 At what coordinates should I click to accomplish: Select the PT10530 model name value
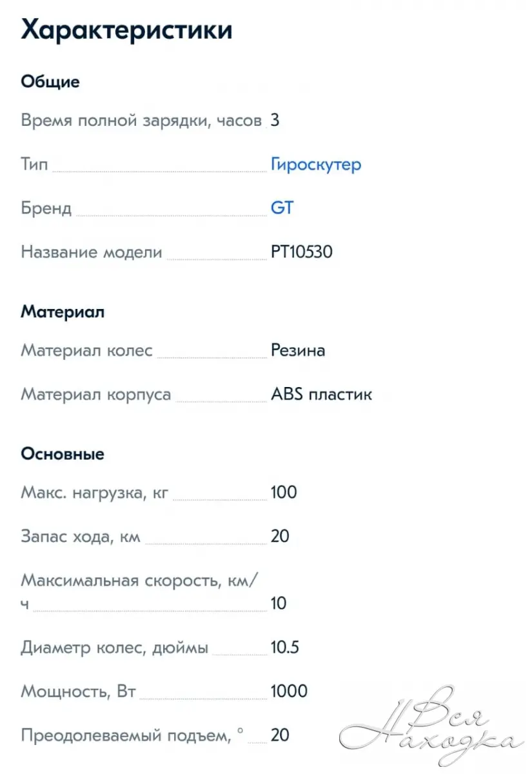point(301,252)
